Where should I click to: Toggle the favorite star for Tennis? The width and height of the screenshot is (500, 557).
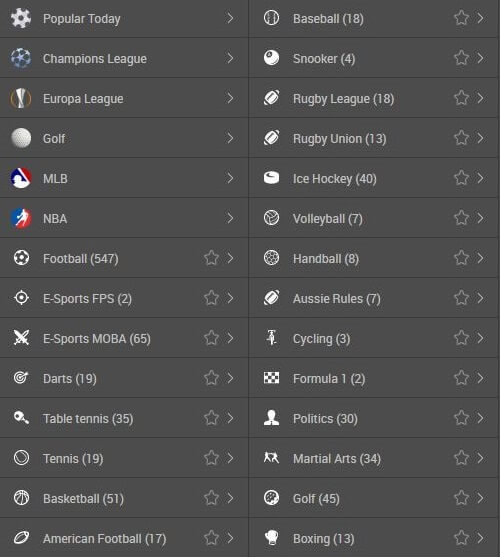tap(212, 458)
